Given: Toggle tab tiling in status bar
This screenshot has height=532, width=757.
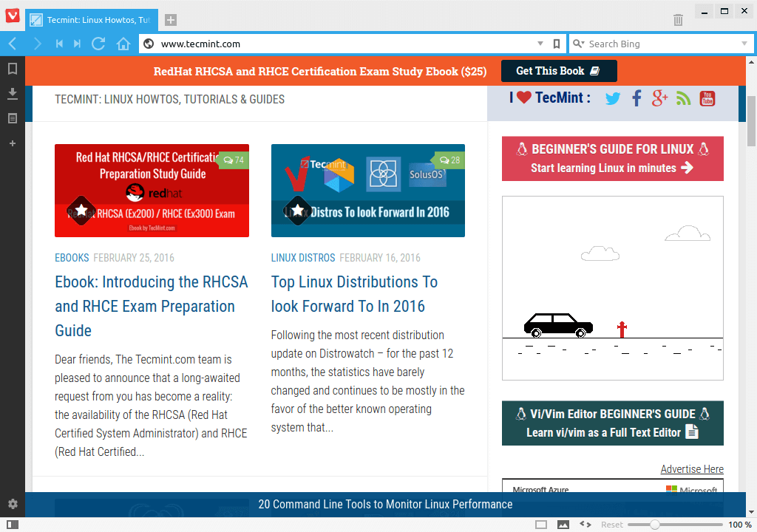Looking at the screenshot, I should pos(541,525).
